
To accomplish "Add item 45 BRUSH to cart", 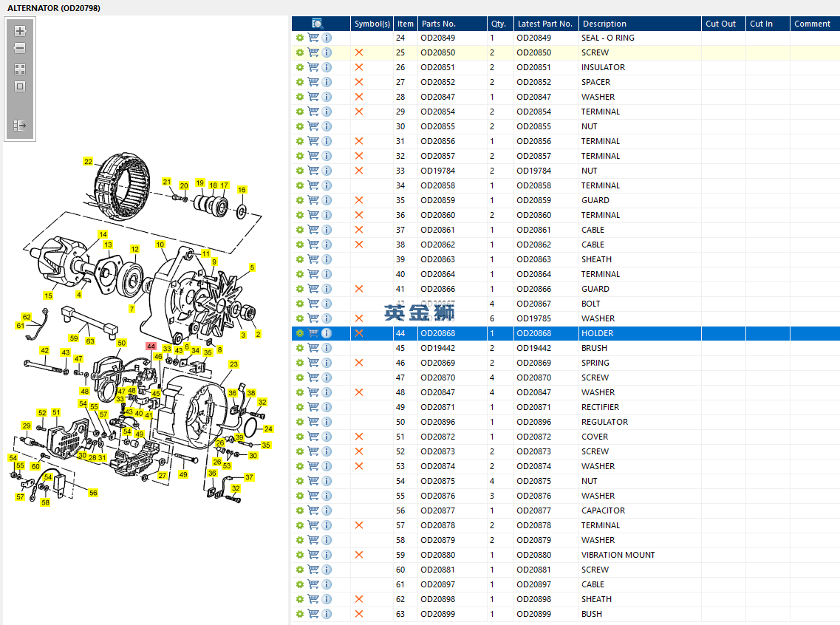I will [x=313, y=348].
